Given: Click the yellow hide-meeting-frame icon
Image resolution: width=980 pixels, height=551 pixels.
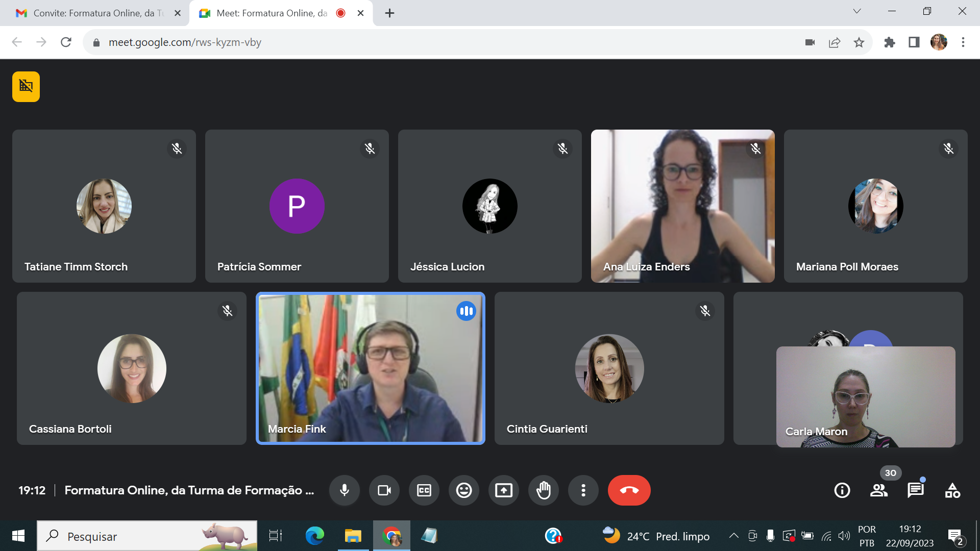Looking at the screenshot, I should pyautogui.click(x=26, y=87).
